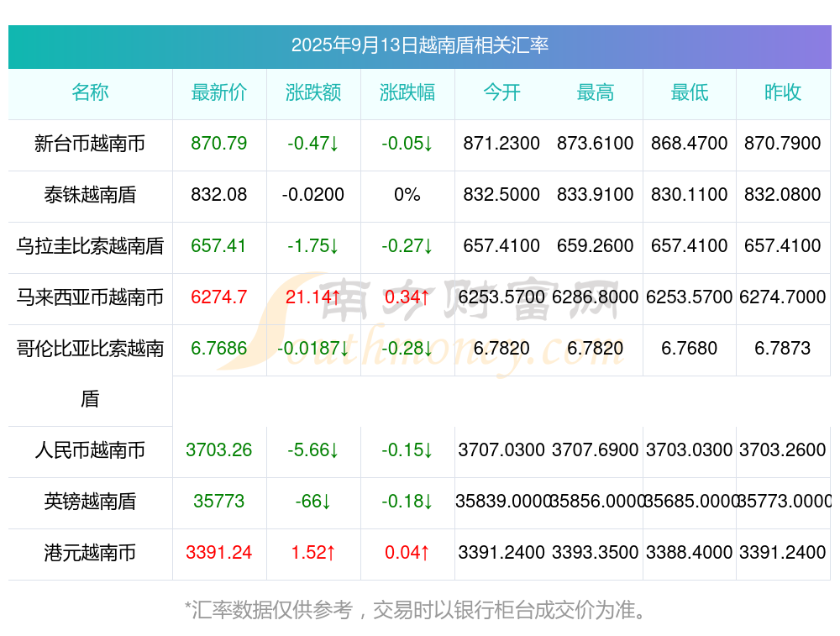Click the change percent -0.28↓
The image size is (840, 636).
click(407, 349)
